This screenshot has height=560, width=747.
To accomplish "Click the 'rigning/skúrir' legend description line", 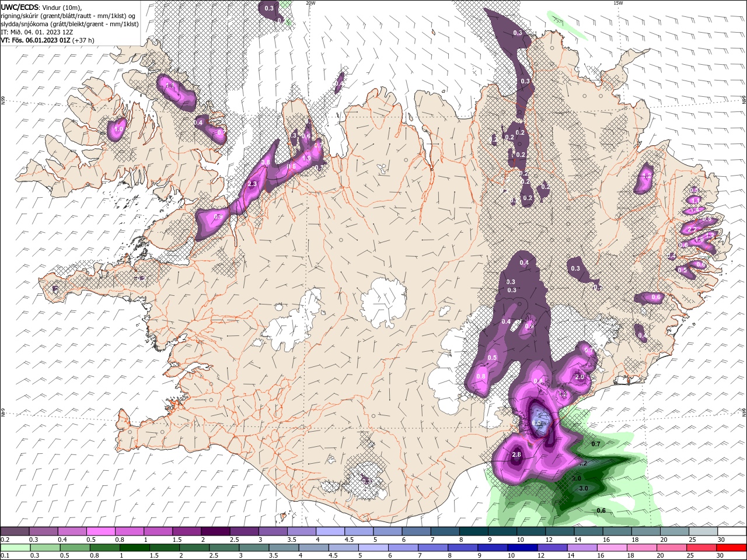I will [68, 16].
